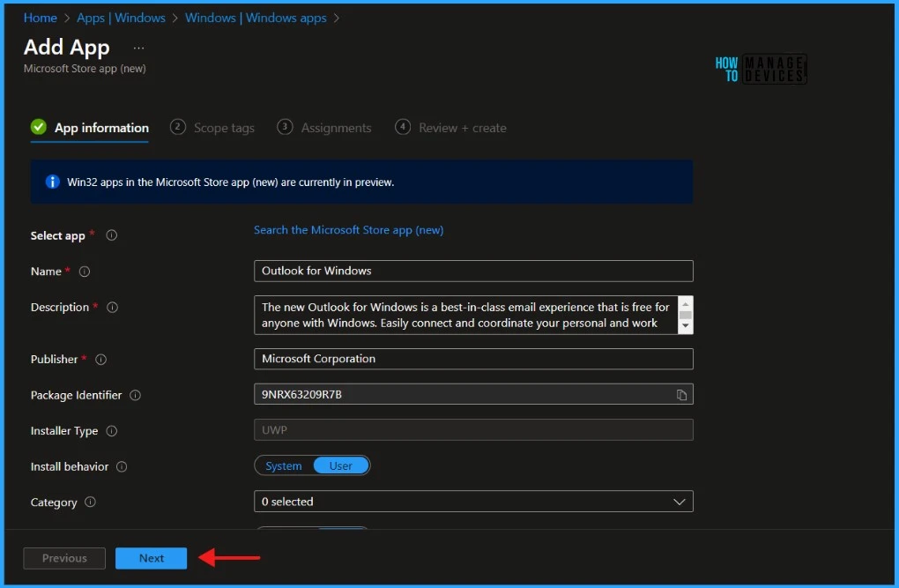This screenshot has height=588, width=899.
Task: Go to the Assignments step
Action: tap(324, 127)
